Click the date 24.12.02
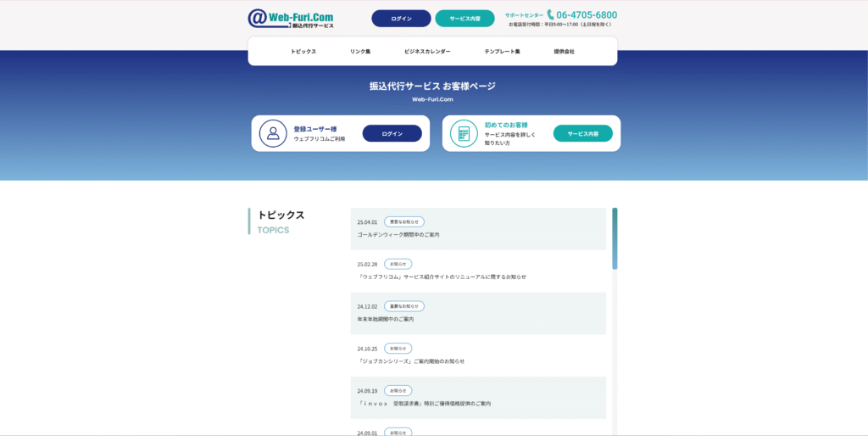 (367, 306)
